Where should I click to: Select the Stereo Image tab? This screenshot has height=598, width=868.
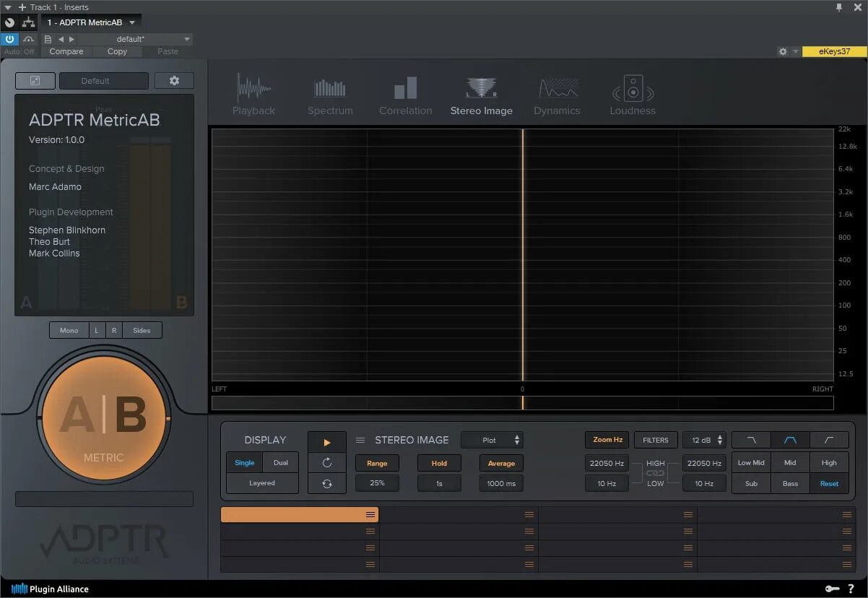tap(482, 95)
